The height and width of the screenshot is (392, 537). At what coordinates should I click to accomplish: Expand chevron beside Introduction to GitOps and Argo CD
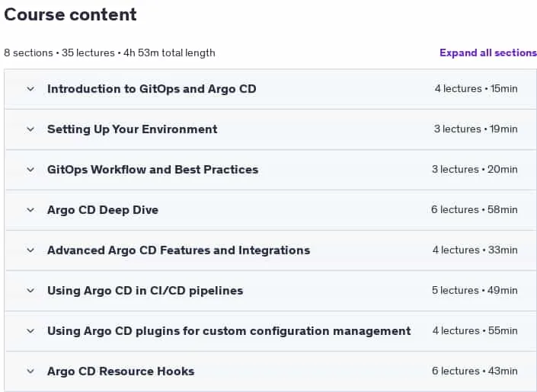coord(30,89)
